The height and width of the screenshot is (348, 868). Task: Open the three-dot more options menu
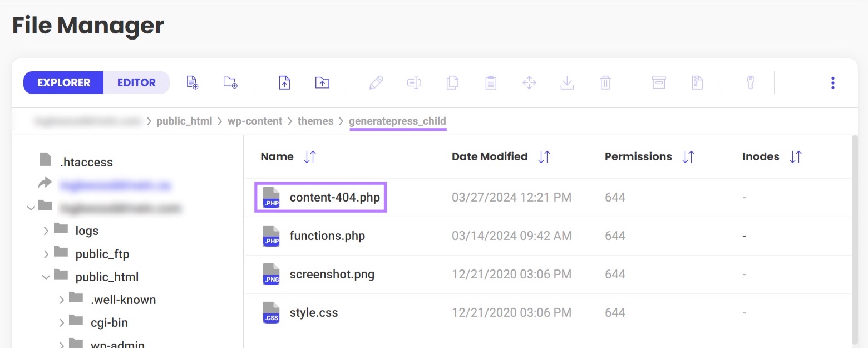click(832, 82)
